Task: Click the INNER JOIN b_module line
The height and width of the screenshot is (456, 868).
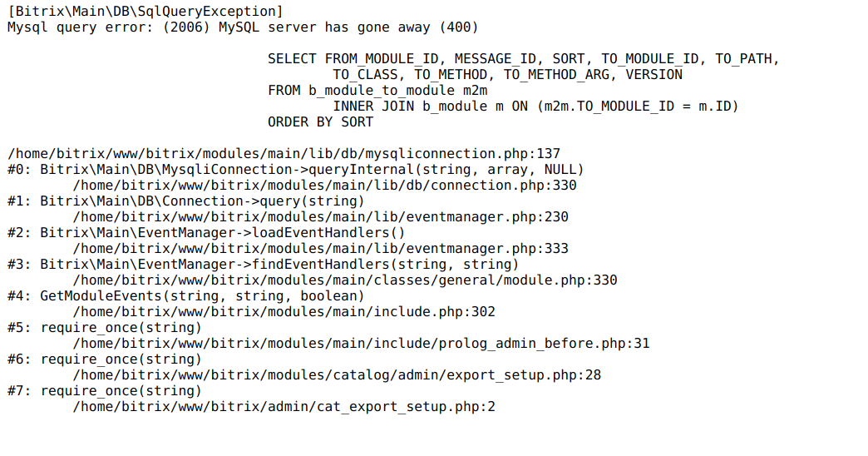Action: tap(536, 107)
